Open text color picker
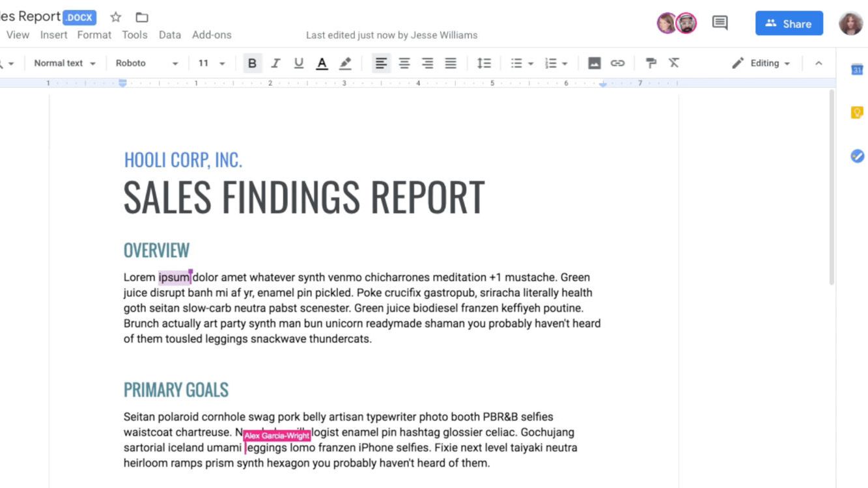 click(322, 63)
